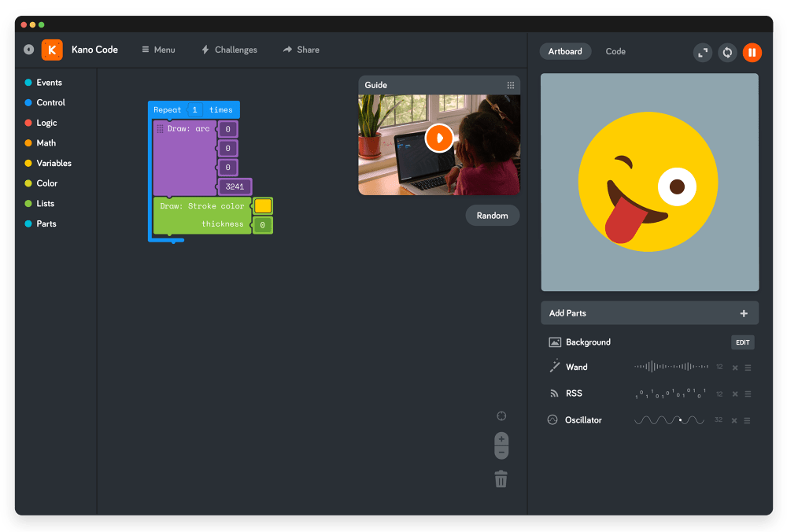Click the Guide panel grid handle icon
Viewport: 787px width, 532px height.
coord(511,85)
